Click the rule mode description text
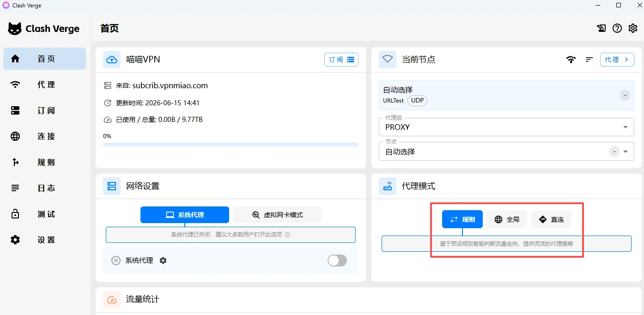Screen dimensions: 644x315 506,243
